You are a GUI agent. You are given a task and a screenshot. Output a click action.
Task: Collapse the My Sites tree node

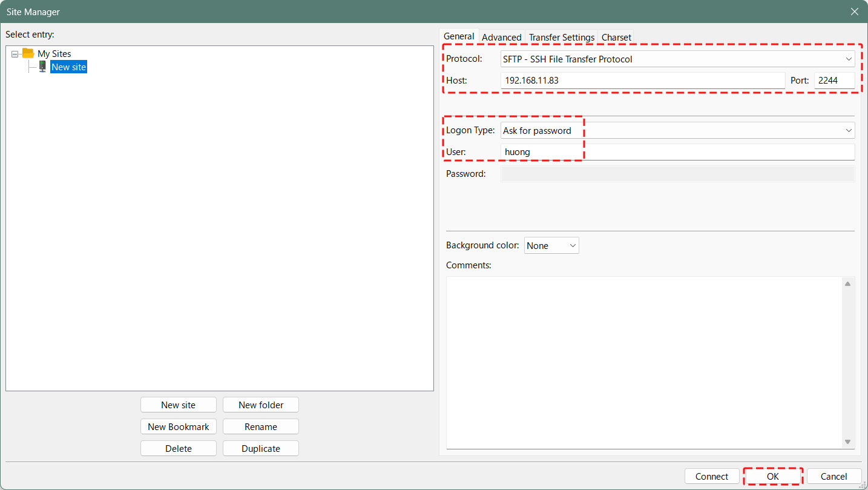tap(15, 54)
